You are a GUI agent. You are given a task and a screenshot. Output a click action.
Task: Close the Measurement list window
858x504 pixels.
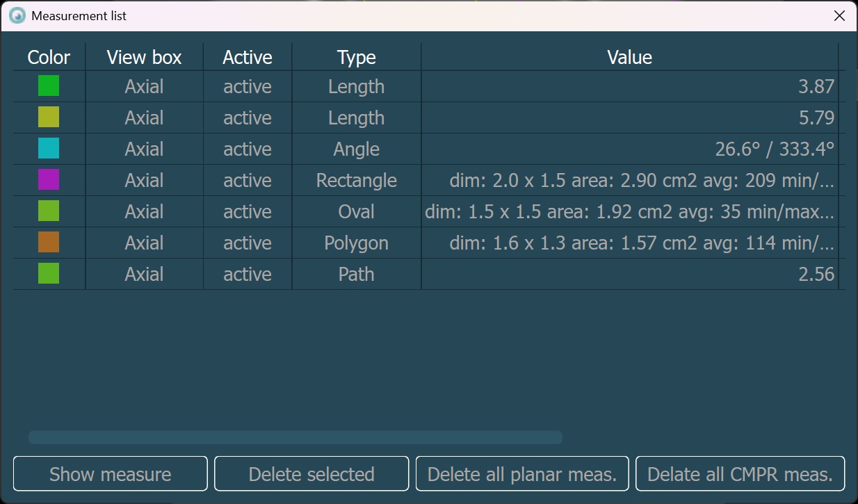point(839,15)
